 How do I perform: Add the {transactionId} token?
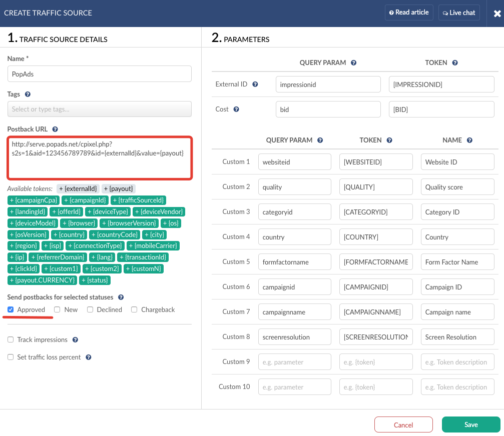coord(143,257)
